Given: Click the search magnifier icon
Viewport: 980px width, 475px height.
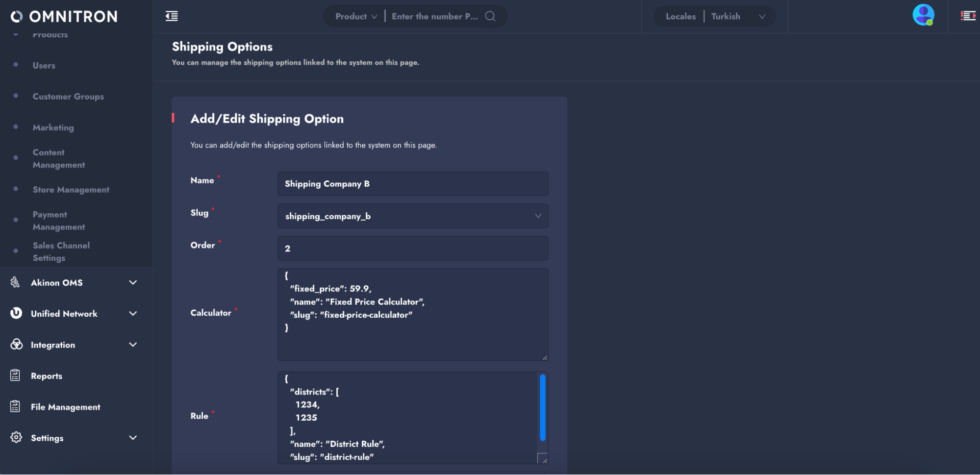Looking at the screenshot, I should point(490,16).
